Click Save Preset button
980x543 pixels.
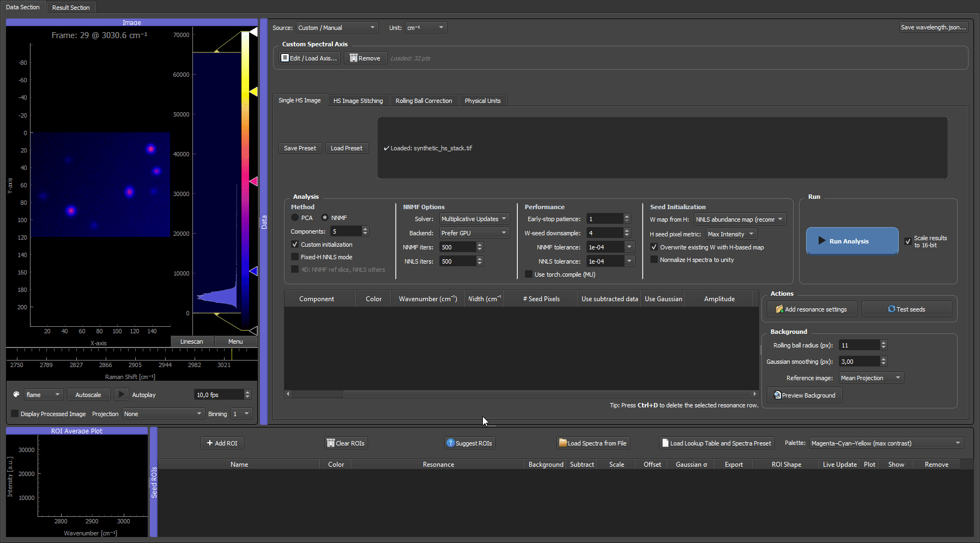tap(300, 148)
